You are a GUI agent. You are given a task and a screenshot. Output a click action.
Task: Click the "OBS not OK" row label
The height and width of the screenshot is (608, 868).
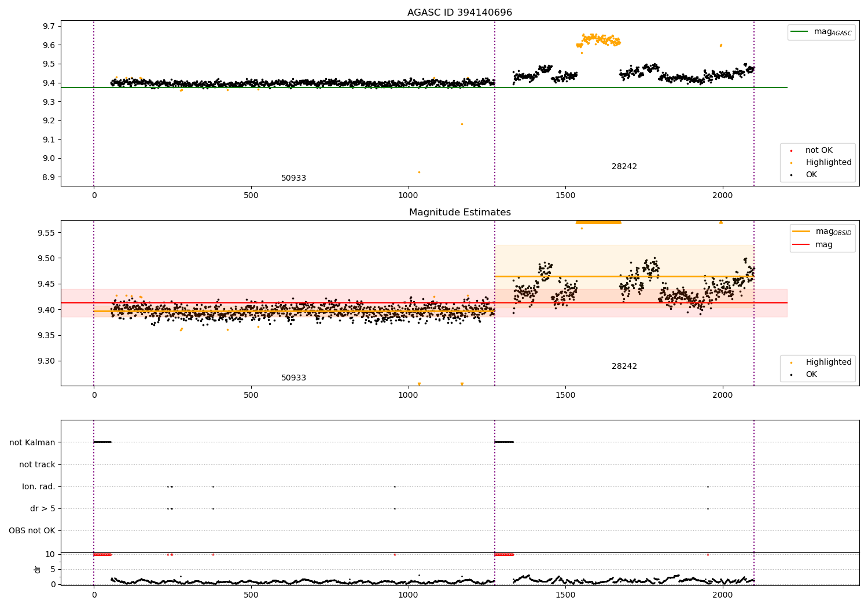point(32,531)
